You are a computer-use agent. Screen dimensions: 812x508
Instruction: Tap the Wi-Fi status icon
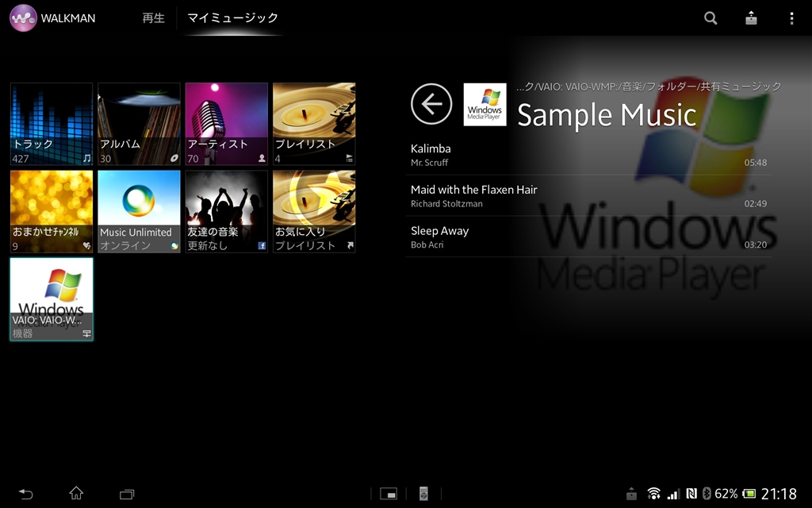click(654, 494)
